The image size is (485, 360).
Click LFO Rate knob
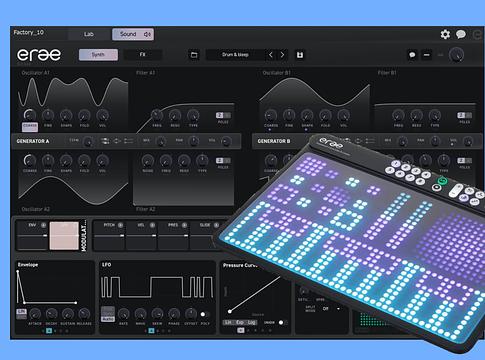coord(123,314)
